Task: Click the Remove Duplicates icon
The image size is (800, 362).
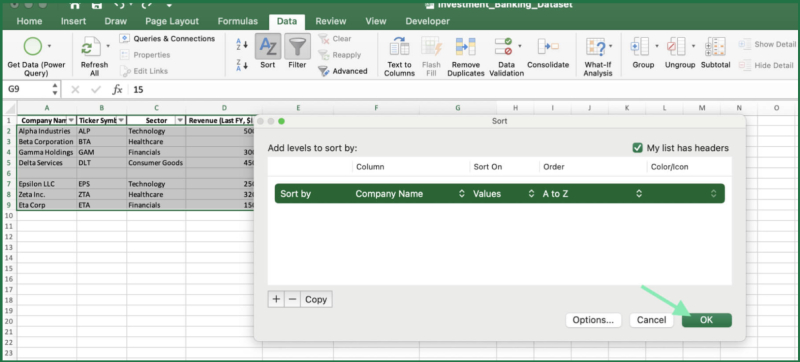Action: (x=465, y=46)
